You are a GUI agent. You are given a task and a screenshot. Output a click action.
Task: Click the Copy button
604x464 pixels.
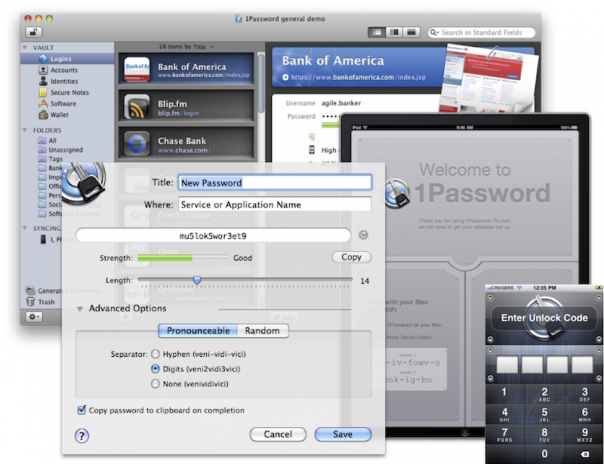pos(351,257)
